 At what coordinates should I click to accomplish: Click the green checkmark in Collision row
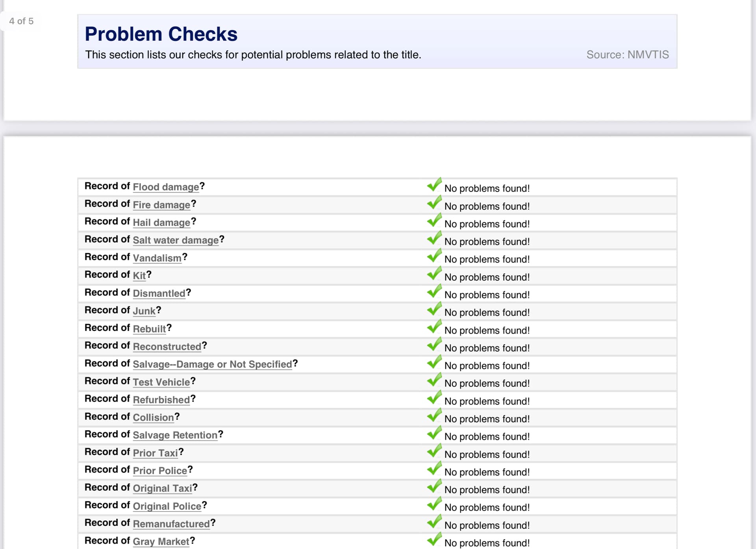[x=434, y=415]
